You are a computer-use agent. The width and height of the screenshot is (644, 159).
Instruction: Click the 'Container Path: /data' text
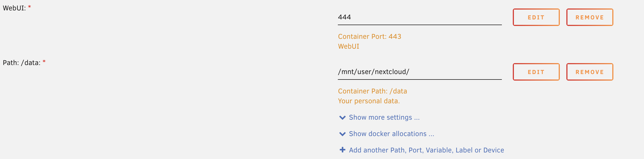[372, 91]
